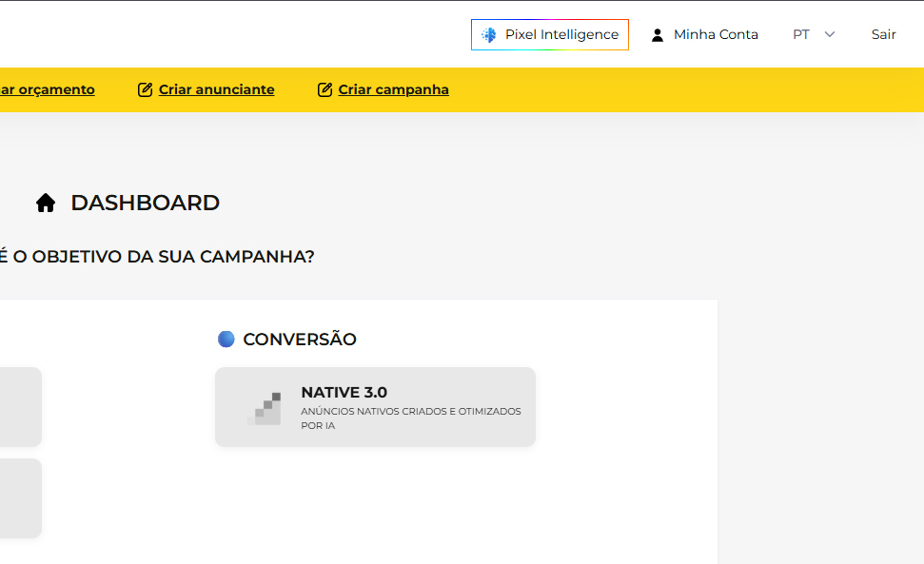Open the Minha Conta menu

pyautogui.click(x=704, y=35)
